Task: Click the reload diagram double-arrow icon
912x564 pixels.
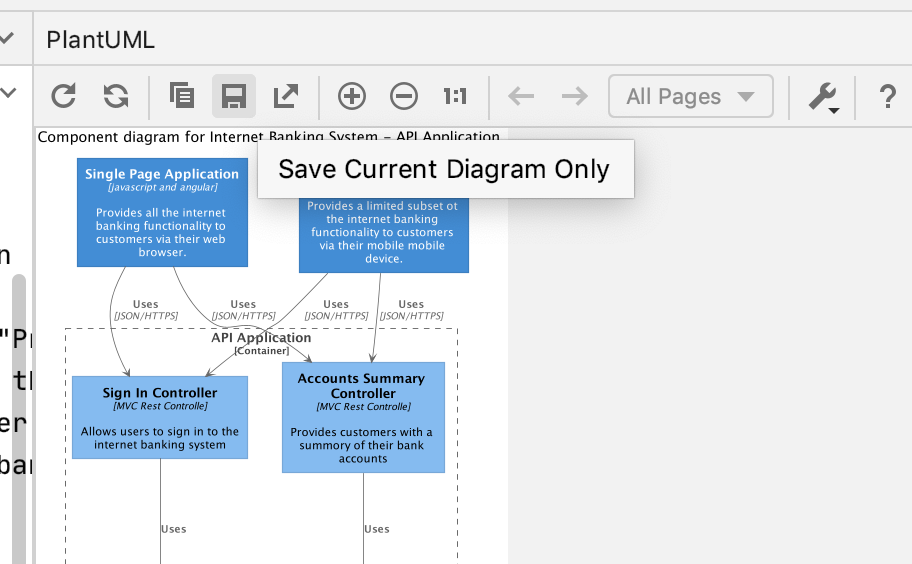Action: (x=116, y=96)
